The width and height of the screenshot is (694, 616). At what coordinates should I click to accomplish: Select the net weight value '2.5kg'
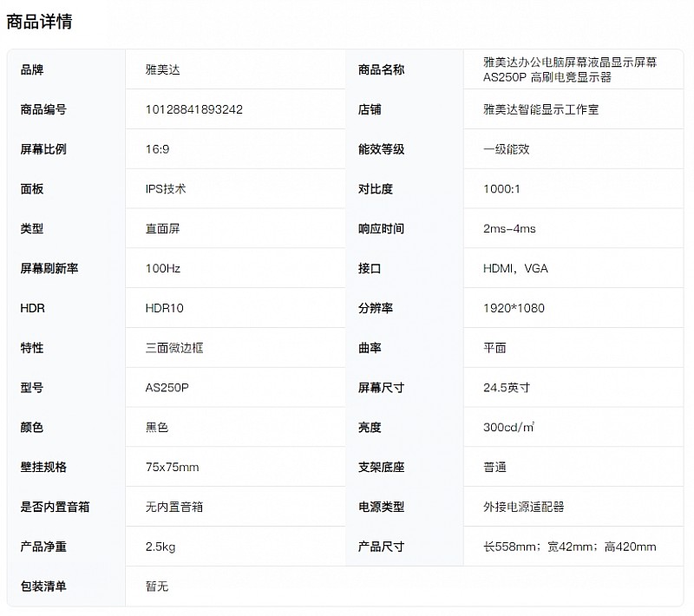pyautogui.click(x=160, y=547)
